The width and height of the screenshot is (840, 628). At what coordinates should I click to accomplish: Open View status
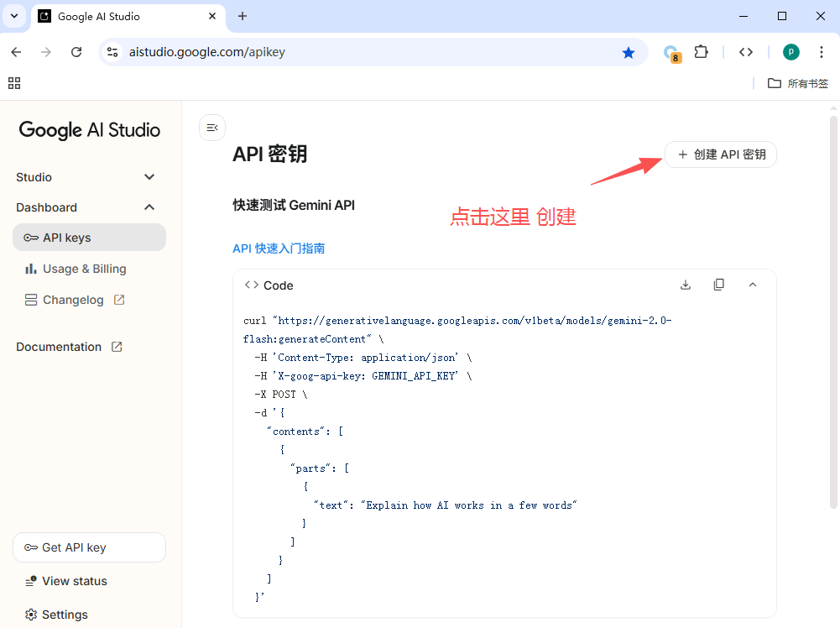(x=66, y=581)
